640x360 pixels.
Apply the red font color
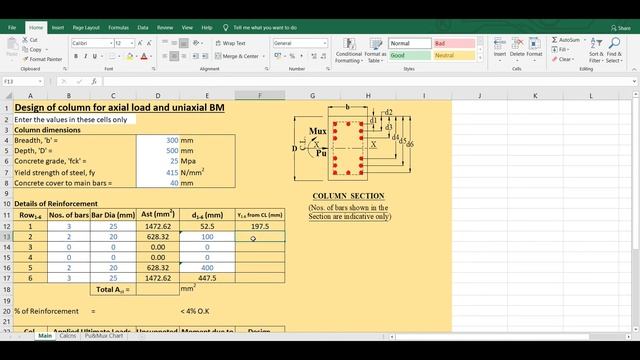(x=144, y=56)
